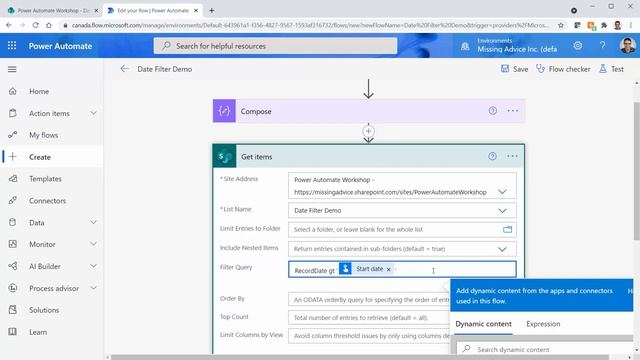
Task: Click the horizontal canvas scrollbar
Action: (x=359, y=357)
